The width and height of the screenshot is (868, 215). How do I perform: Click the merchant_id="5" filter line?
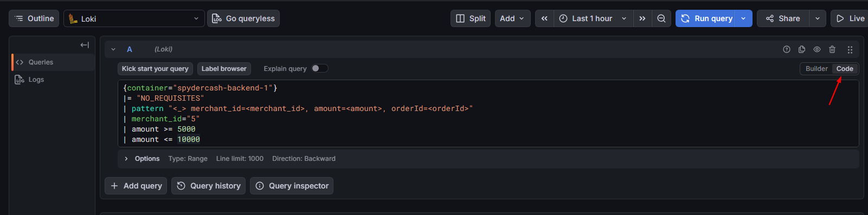pos(162,119)
